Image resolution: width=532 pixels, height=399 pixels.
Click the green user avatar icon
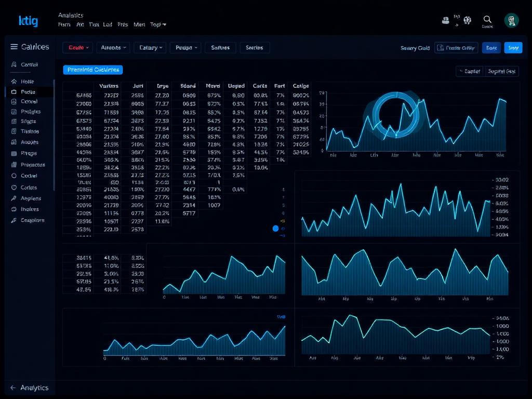click(x=511, y=20)
